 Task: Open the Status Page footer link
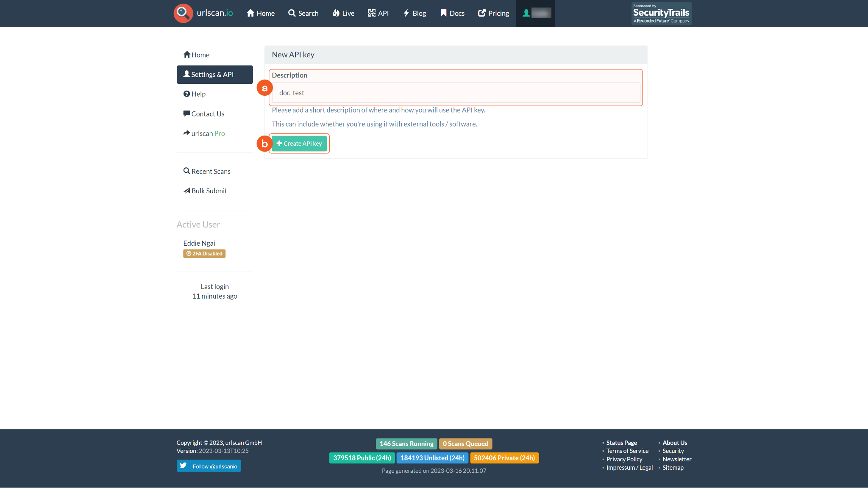click(621, 443)
